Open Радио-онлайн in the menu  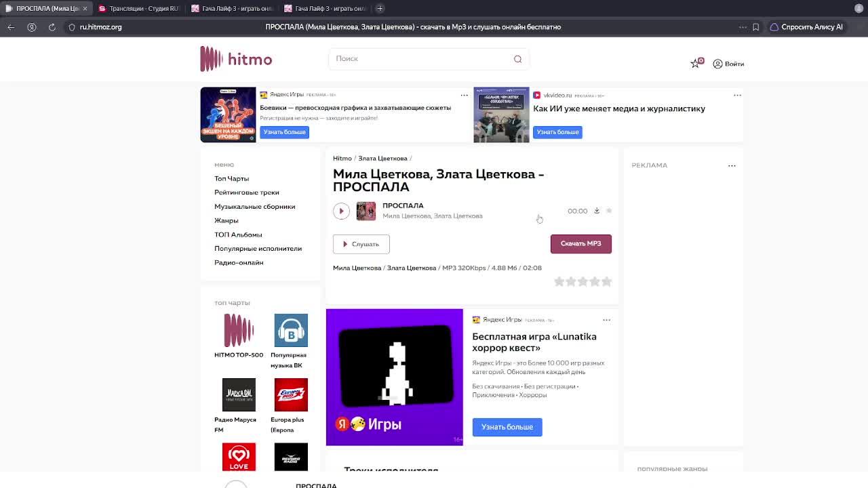tap(239, 262)
